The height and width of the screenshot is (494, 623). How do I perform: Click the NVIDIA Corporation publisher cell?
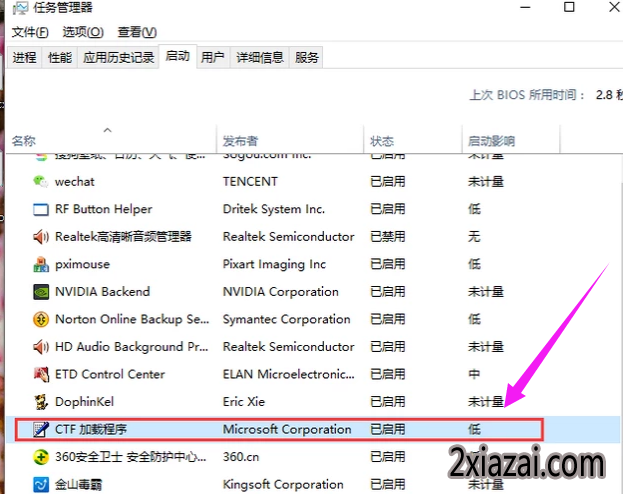pos(281,292)
